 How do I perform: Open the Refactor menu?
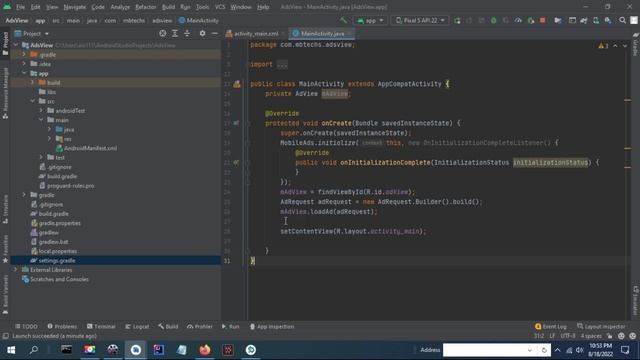point(146,7)
